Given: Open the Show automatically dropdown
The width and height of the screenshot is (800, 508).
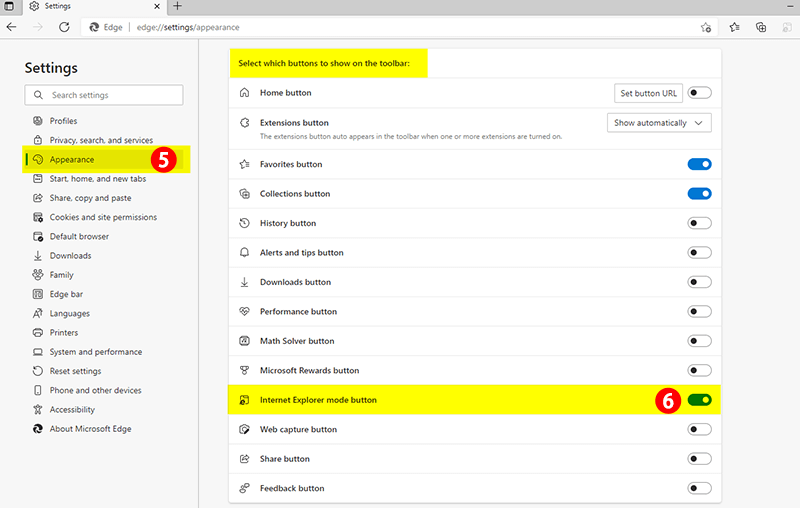Looking at the screenshot, I should tap(659, 123).
